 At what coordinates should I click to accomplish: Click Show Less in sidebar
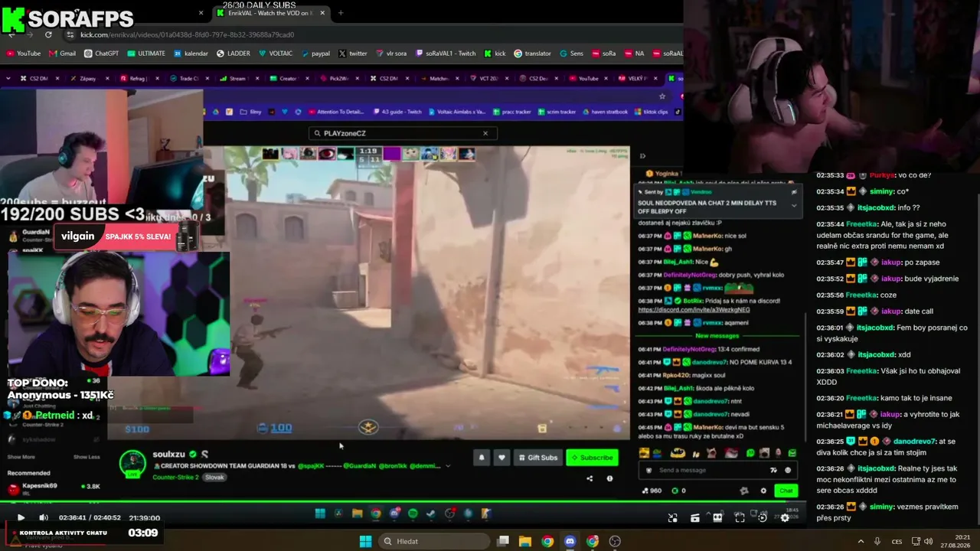coord(87,457)
